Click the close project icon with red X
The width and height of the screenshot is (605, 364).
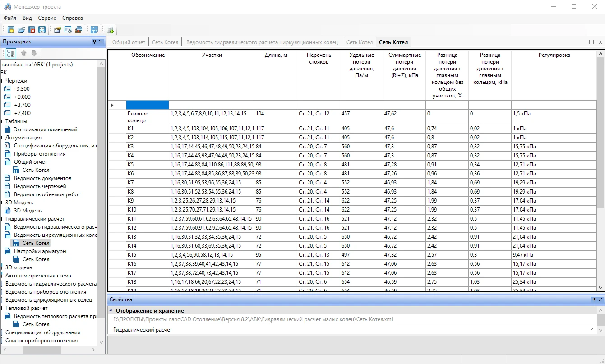[x=32, y=30]
